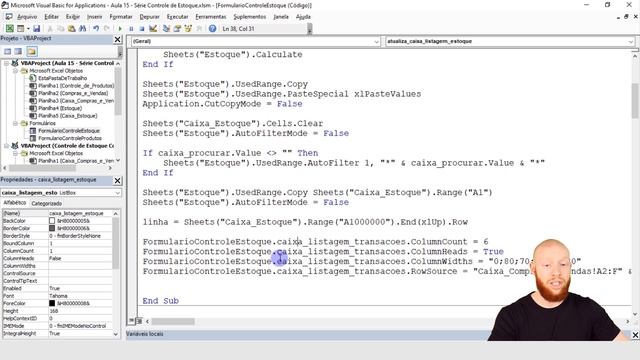
Task: Toggle Folders icon in Project panel
Action: click(x=32, y=51)
